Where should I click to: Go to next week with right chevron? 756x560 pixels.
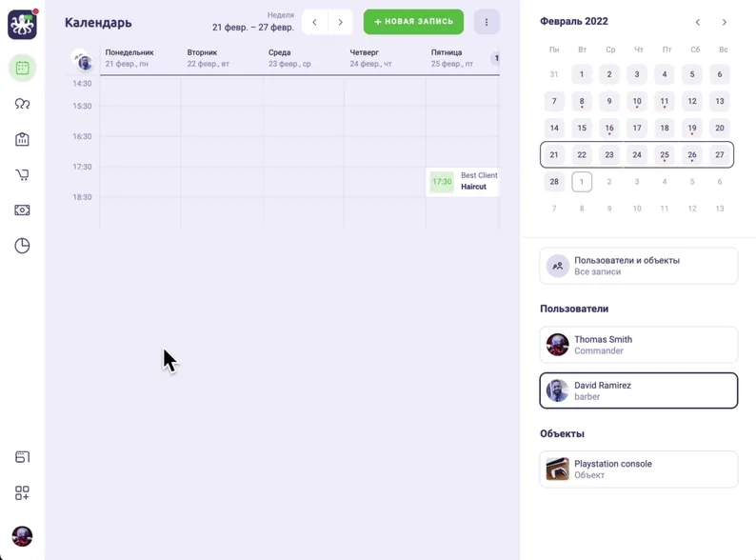[x=341, y=22]
